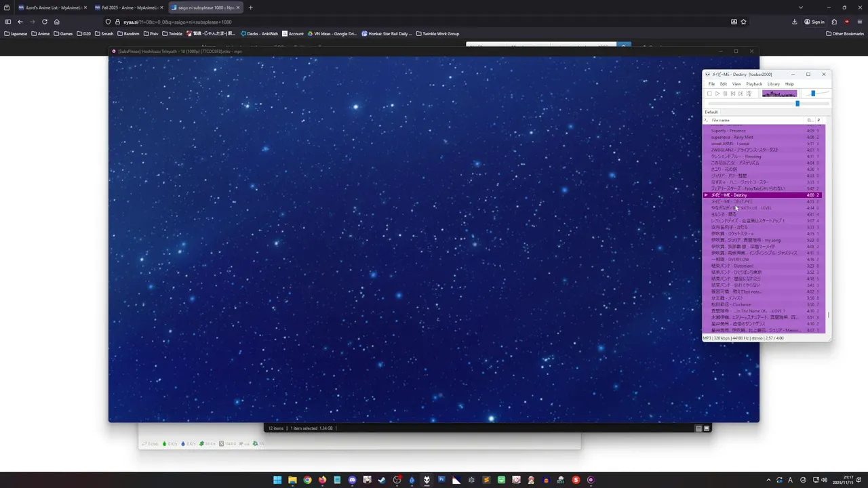Click the spectrum visualization in foobar2000
The width and height of the screenshot is (868, 488).
779,94
